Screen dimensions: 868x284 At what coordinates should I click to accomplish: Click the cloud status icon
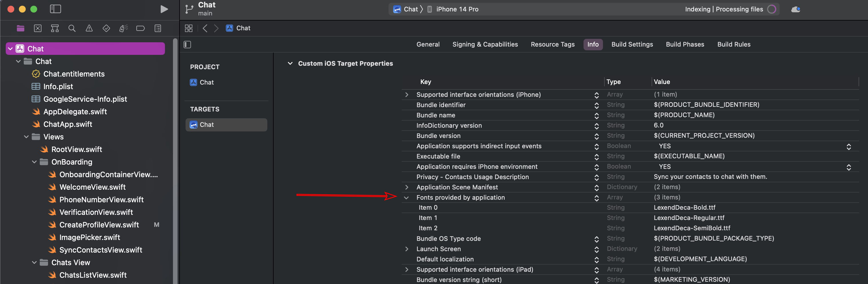[x=796, y=9]
